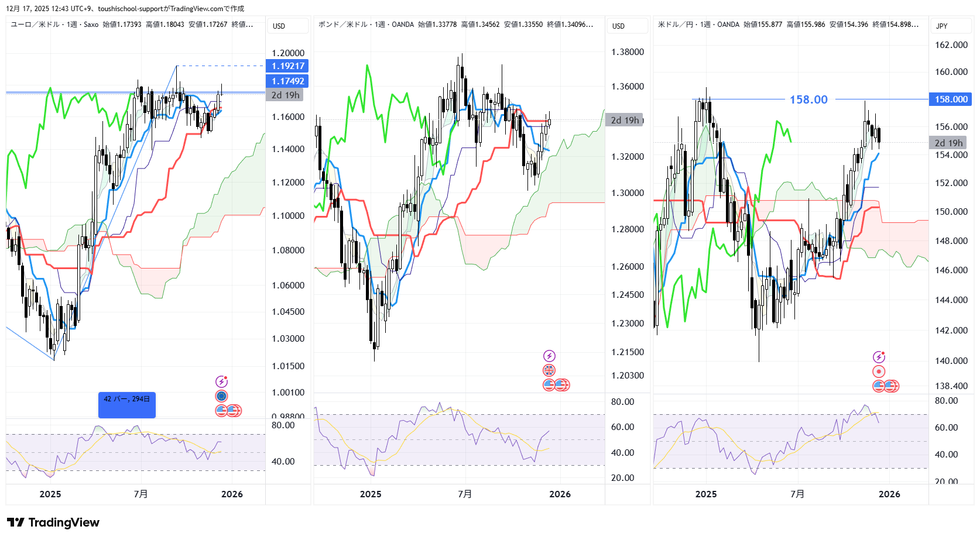Open lightning news icon on pound/dollar chart
Image resolution: width=980 pixels, height=540 pixels.
pos(549,356)
